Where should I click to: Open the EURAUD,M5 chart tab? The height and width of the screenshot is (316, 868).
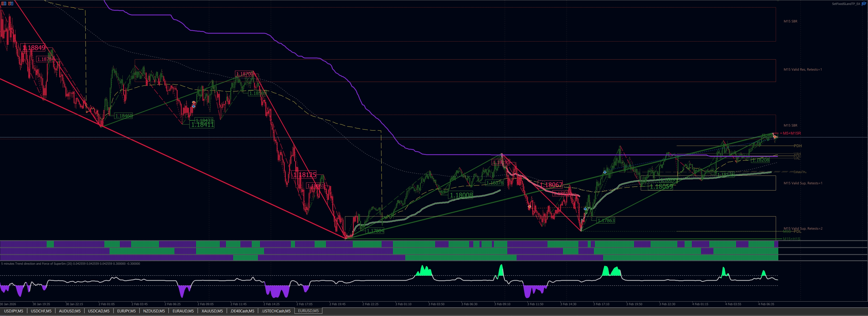point(183,311)
